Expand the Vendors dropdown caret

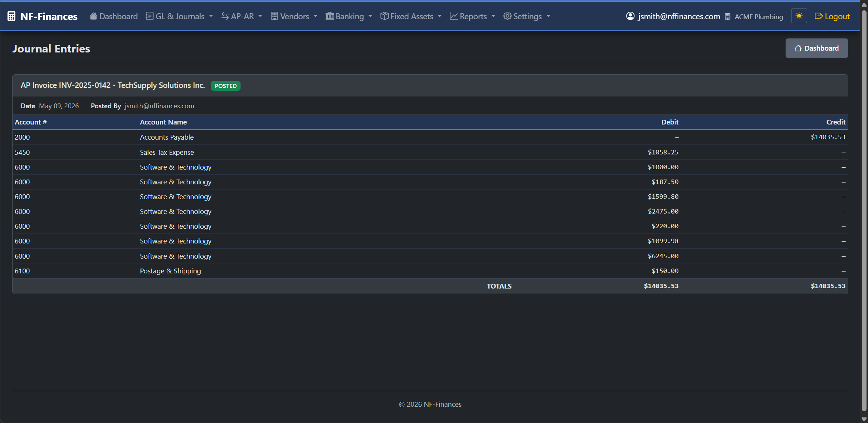[x=316, y=16]
